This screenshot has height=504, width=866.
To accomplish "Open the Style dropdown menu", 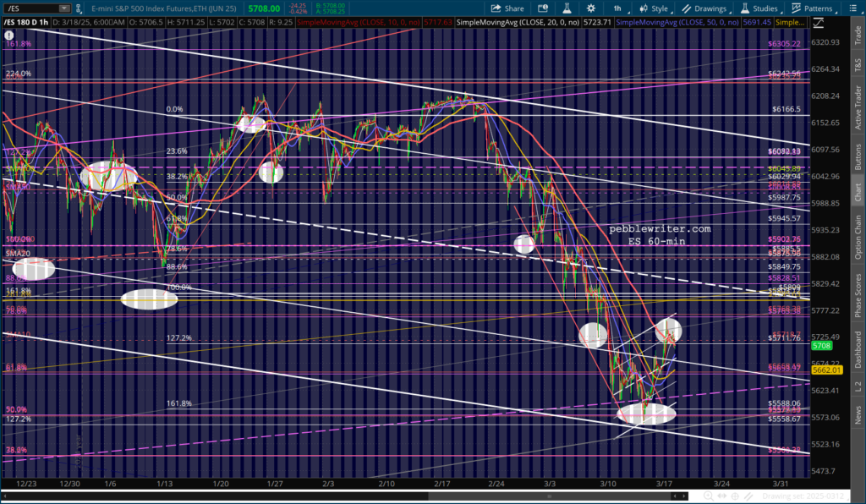I will tap(655, 8).
